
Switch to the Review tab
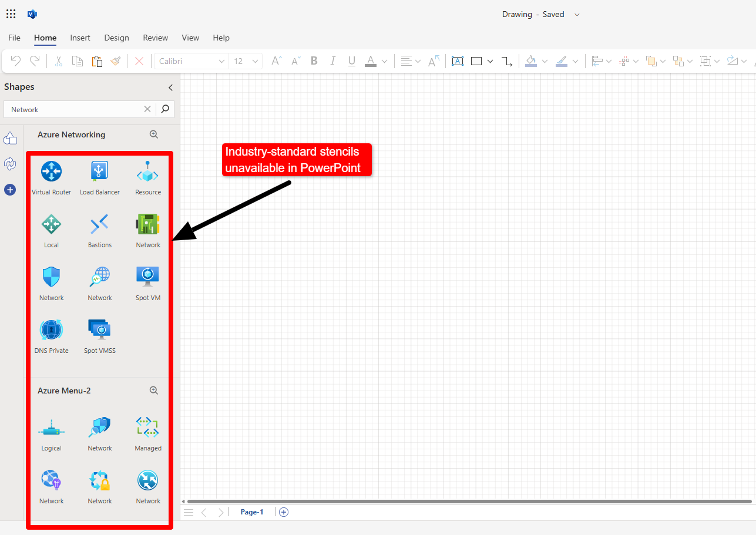(156, 38)
